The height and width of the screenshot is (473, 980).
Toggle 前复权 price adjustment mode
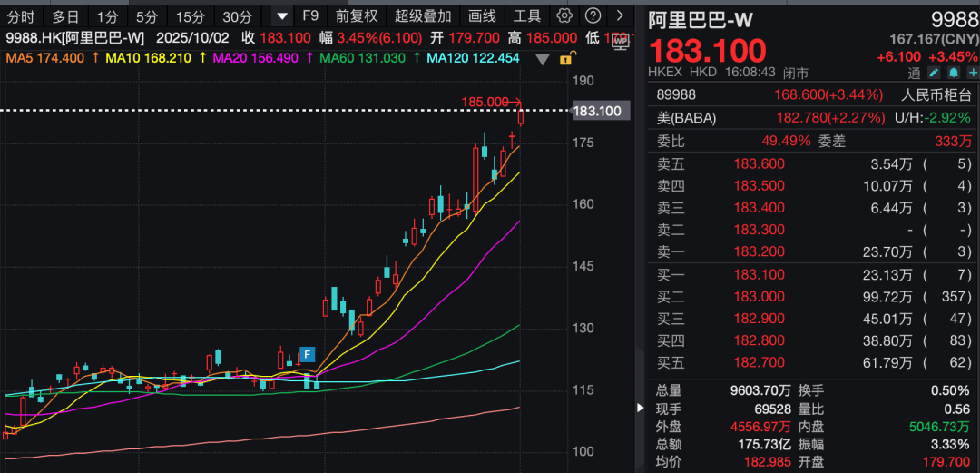(x=356, y=16)
